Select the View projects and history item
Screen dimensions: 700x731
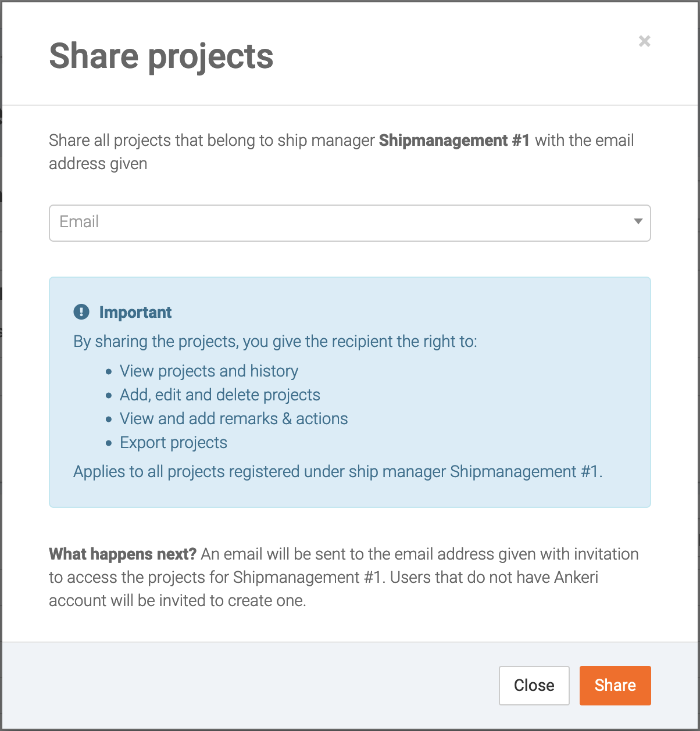(209, 371)
